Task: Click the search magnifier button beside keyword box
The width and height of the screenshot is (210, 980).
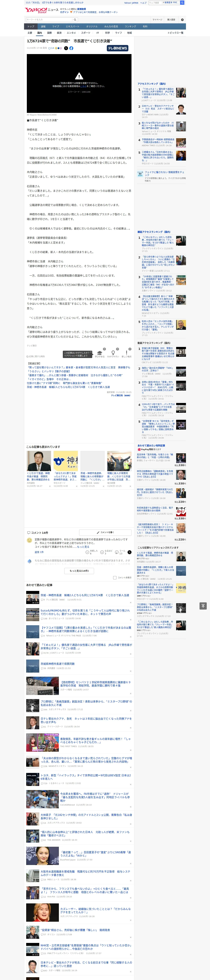Action: (x=75, y=20)
